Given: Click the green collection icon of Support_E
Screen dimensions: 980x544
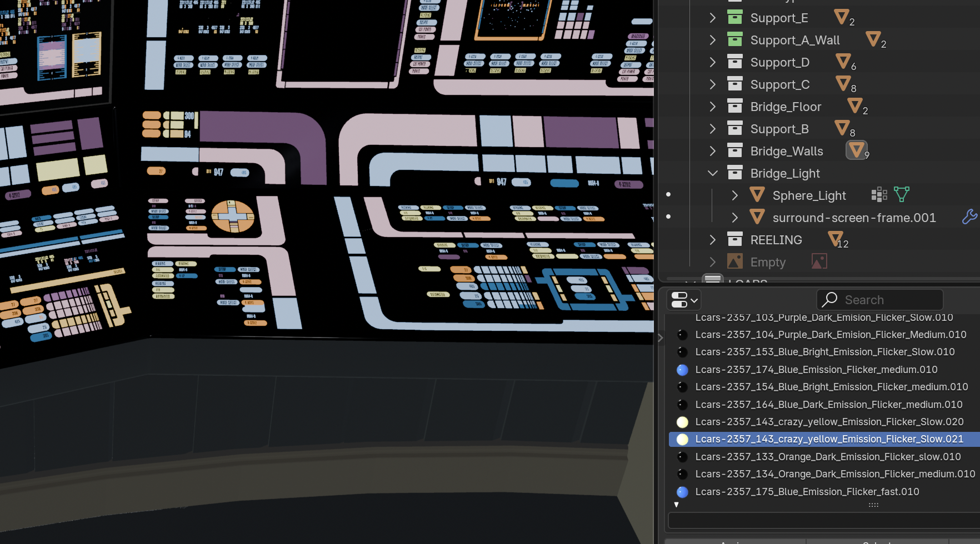Looking at the screenshot, I should [735, 18].
